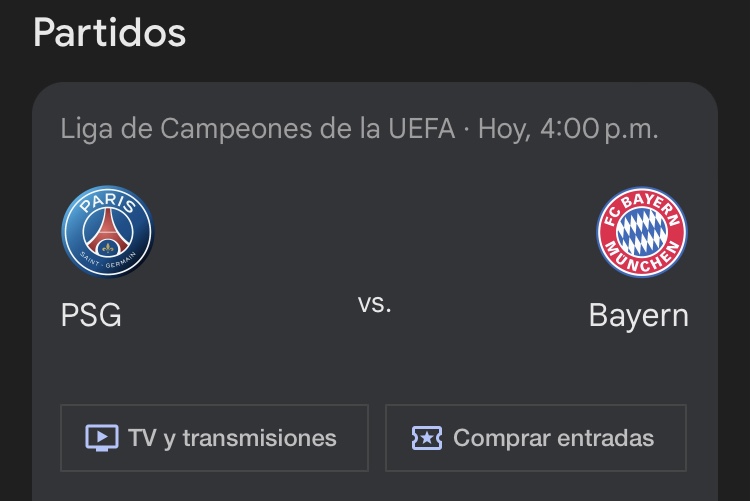
Task: Open TV y transmisiones options
Action: (x=214, y=438)
